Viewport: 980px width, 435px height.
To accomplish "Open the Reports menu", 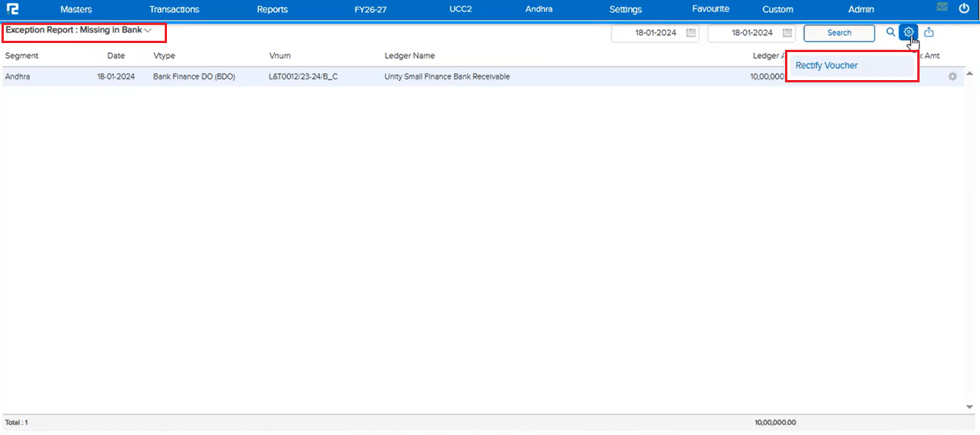I will [272, 10].
